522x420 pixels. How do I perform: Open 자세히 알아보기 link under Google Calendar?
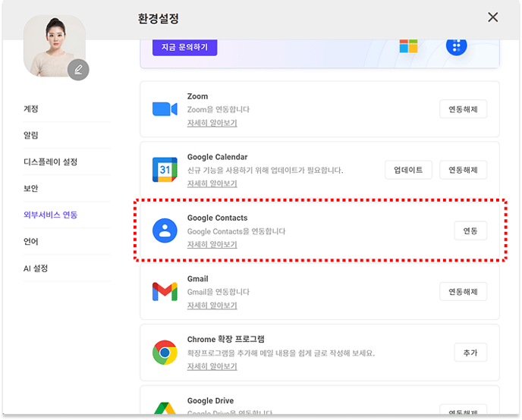click(x=212, y=183)
